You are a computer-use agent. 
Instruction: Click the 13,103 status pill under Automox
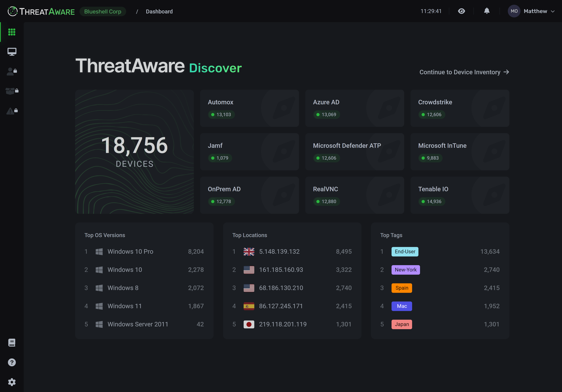(x=221, y=114)
